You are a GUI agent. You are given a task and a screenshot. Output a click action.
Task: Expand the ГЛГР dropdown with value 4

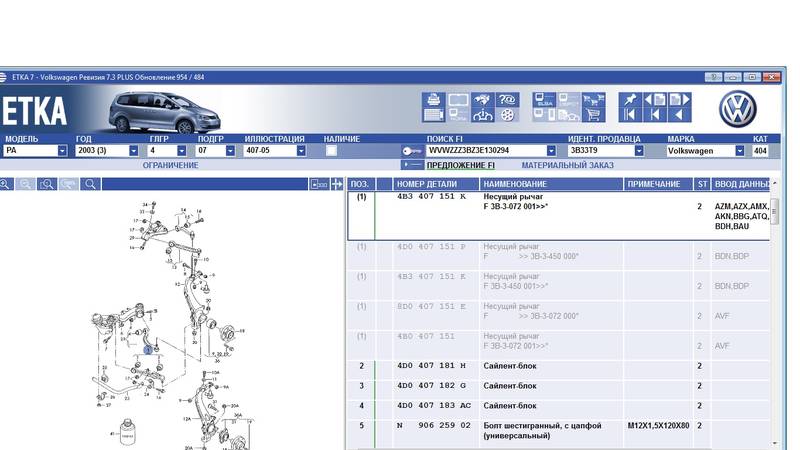click(x=167, y=151)
